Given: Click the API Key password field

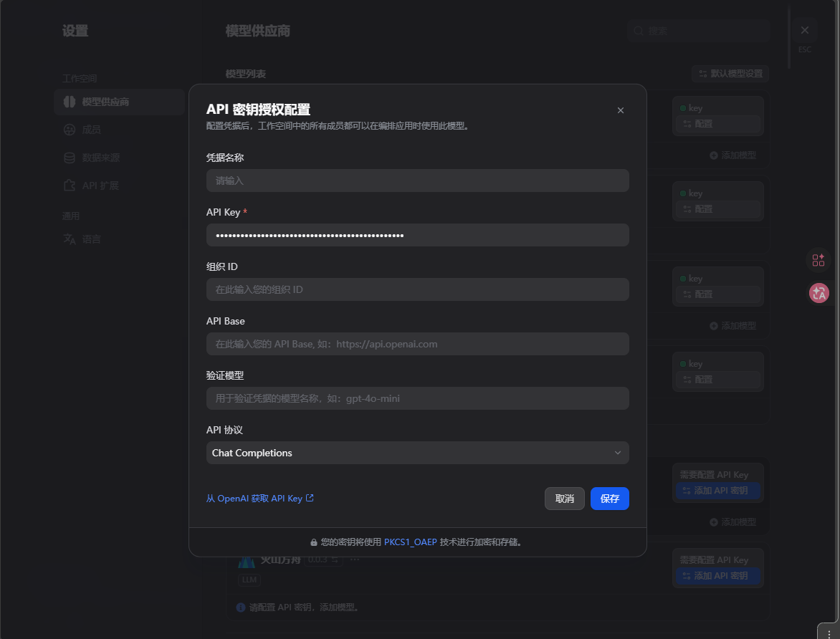Looking at the screenshot, I should coord(417,235).
